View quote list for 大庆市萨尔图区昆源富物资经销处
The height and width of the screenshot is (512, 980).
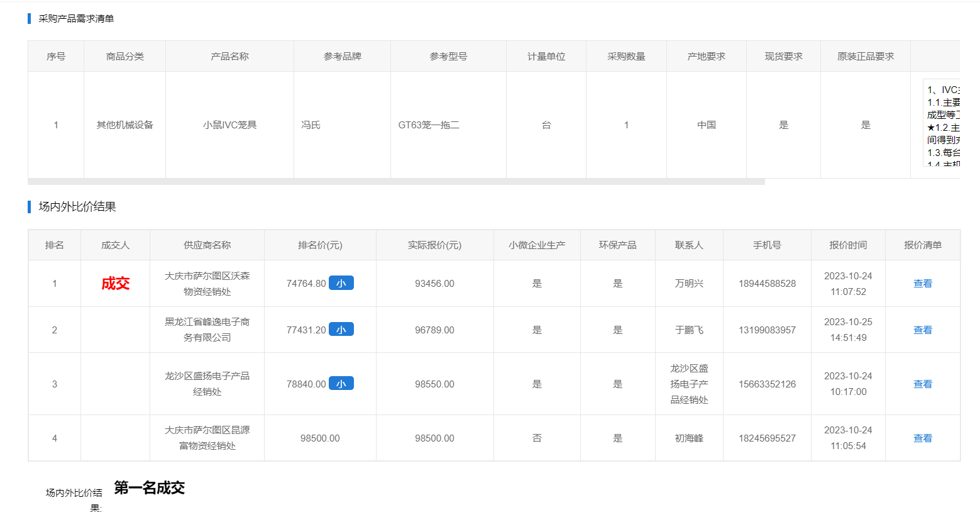[x=922, y=438]
